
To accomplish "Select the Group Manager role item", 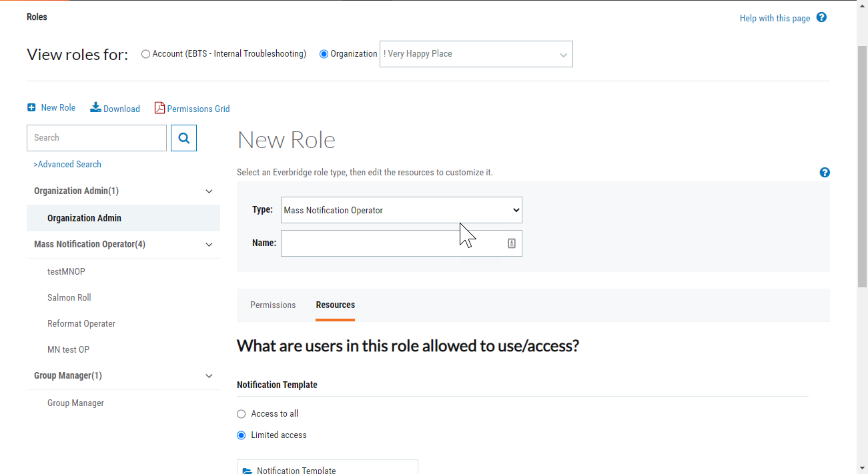I will click(75, 403).
